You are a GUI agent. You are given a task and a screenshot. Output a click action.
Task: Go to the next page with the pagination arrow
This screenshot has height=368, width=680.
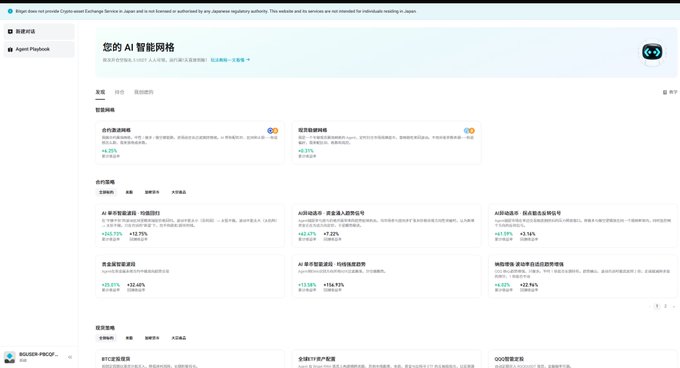pos(673,306)
